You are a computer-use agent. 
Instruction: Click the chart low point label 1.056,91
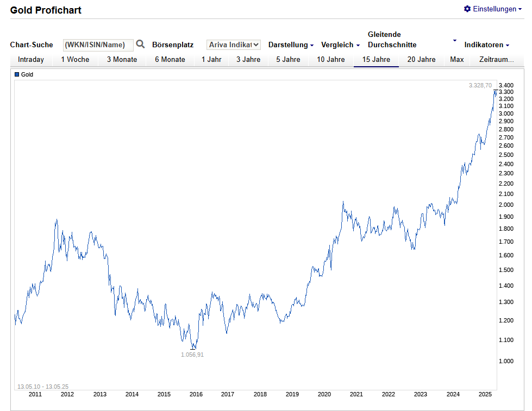pos(192,355)
